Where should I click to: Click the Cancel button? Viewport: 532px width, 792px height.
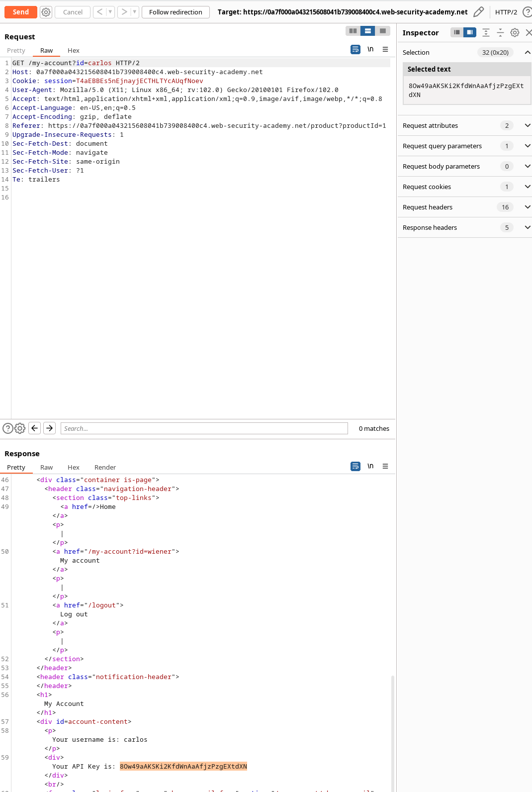[x=73, y=12]
